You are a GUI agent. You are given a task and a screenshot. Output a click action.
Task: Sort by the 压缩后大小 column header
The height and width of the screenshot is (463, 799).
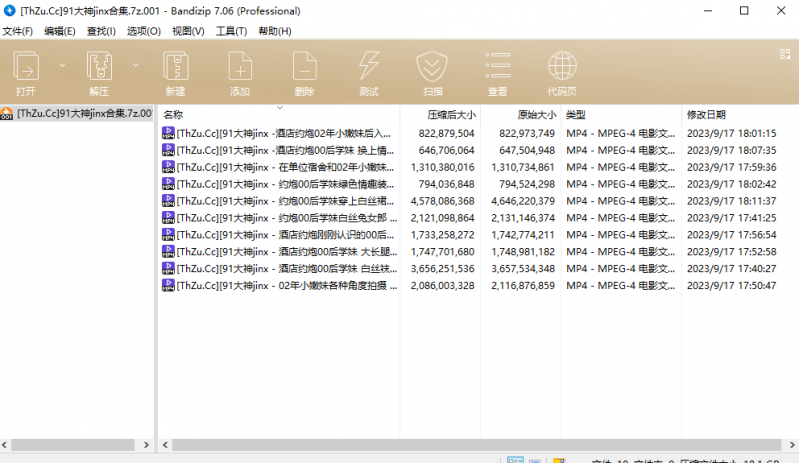click(451, 115)
